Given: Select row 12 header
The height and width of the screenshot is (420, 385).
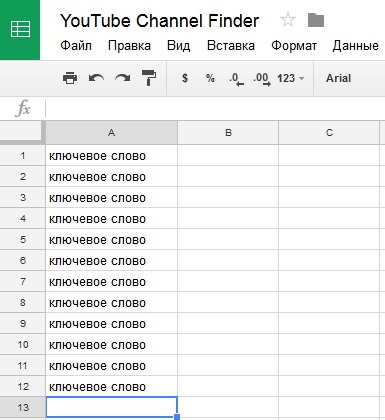Looking at the screenshot, I should point(23,386).
